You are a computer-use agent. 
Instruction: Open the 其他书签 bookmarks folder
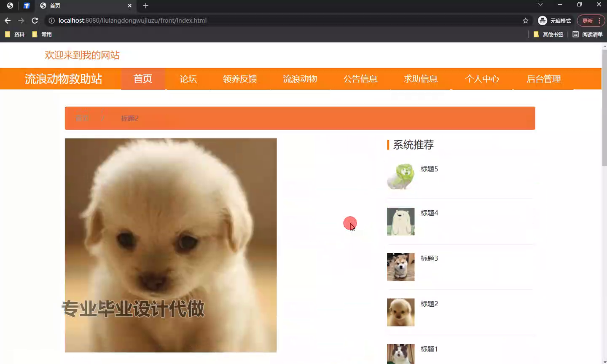point(548,35)
